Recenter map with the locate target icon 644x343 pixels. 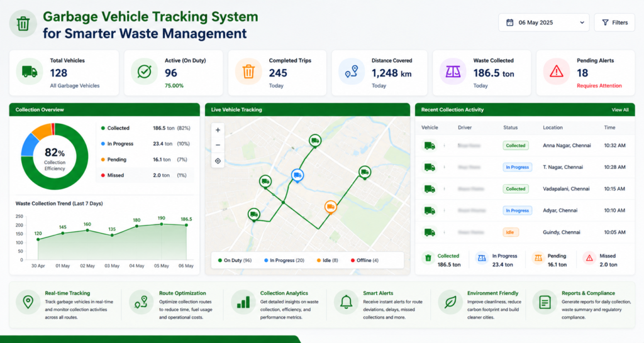pyautogui.click(x=218, y=161)
